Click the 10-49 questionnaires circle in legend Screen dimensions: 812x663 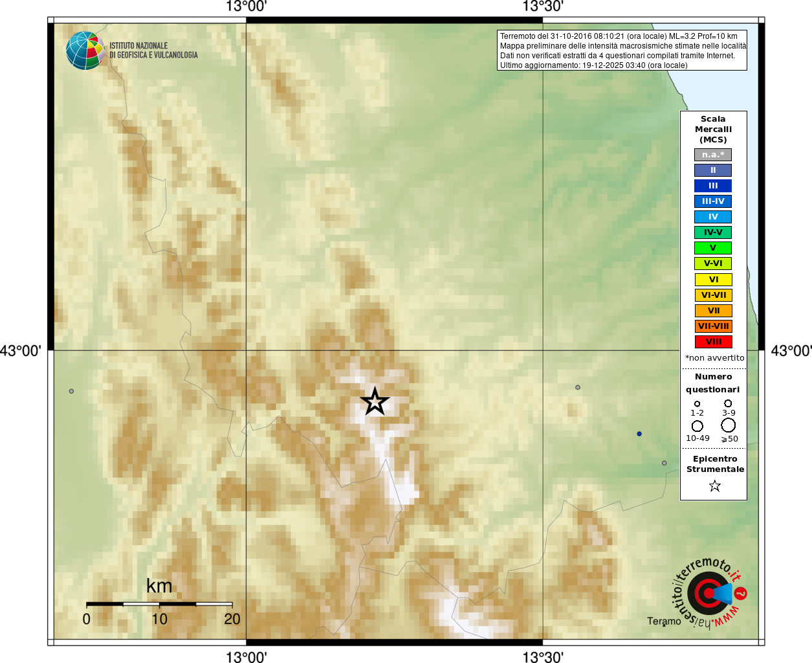(x=697, y=426)
